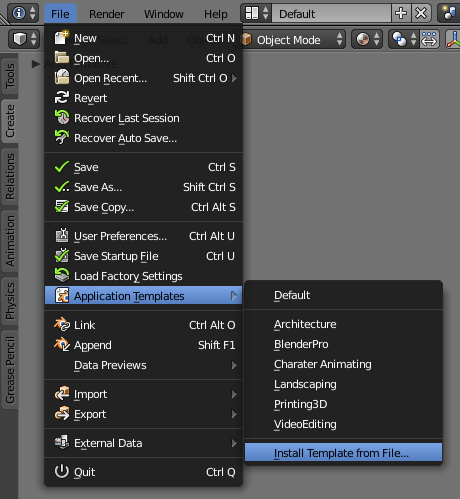This screenshot has height=499, width=460.
Task: Switch to the Create tab
Action: coord(10,121)
